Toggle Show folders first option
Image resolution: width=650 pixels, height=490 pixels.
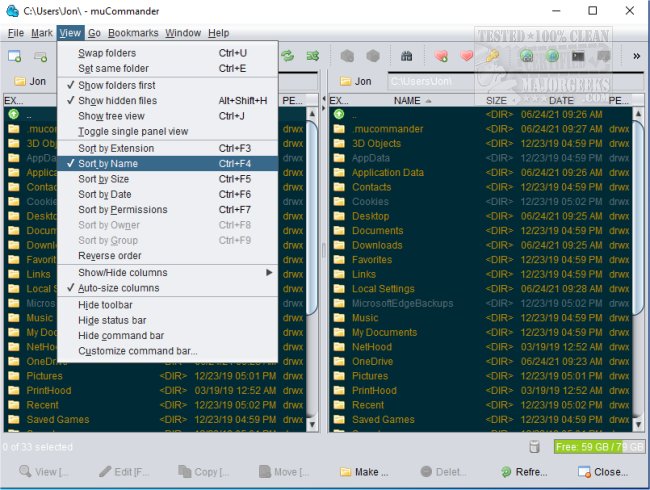click(118, 85)
